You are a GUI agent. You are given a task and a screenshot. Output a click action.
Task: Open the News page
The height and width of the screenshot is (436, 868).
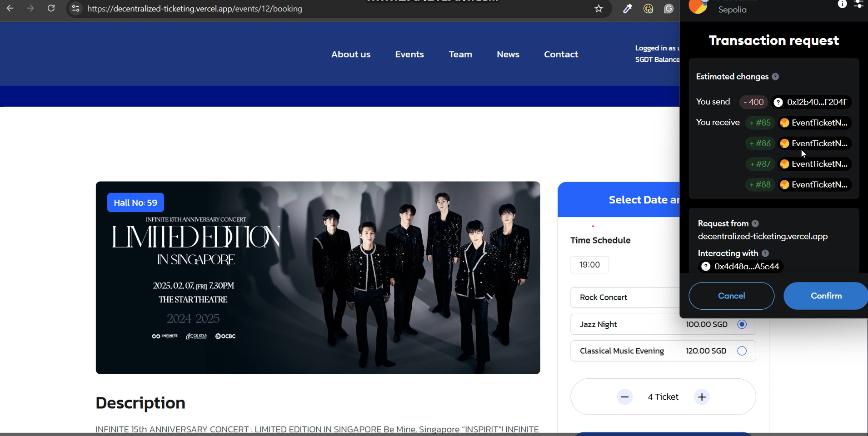point(508,54)
